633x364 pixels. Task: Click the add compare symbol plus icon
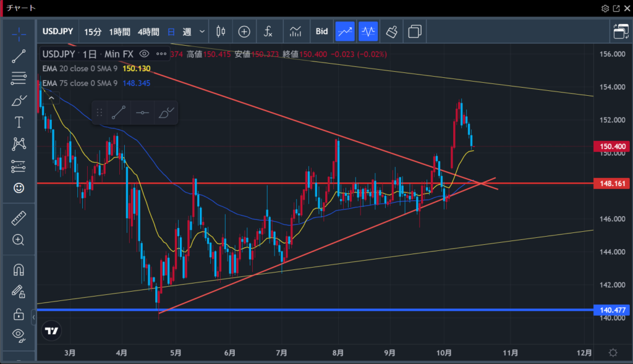pos(244,31)
